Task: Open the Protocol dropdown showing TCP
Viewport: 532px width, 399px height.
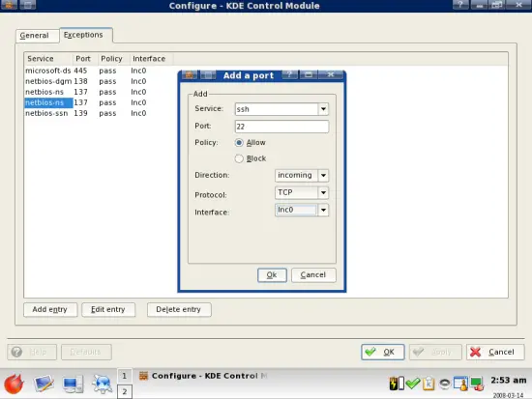Action: click(301, 192)
